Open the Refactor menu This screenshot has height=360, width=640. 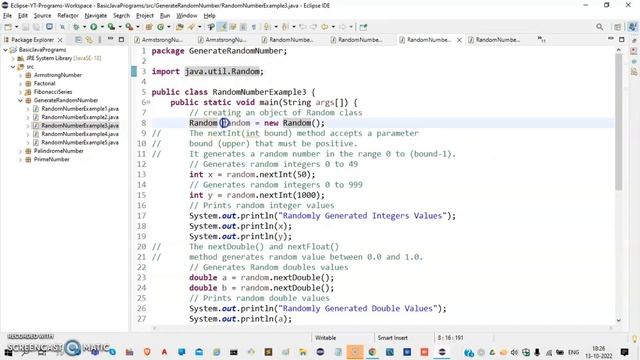(x=68, y=16)
